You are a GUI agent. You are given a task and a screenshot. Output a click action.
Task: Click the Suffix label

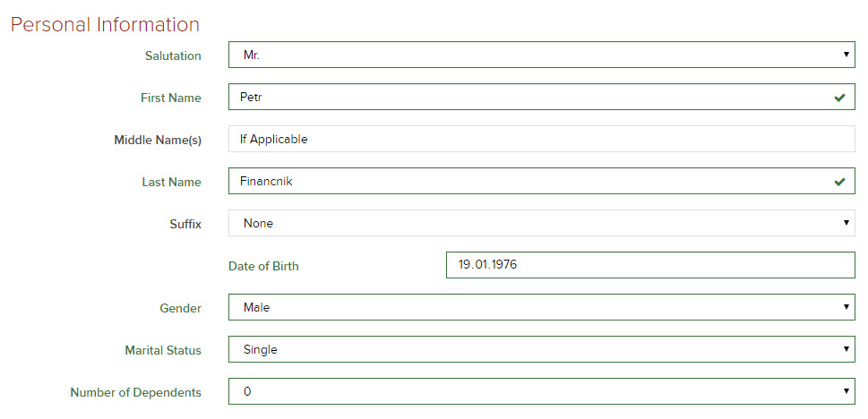tap(185, 224)
